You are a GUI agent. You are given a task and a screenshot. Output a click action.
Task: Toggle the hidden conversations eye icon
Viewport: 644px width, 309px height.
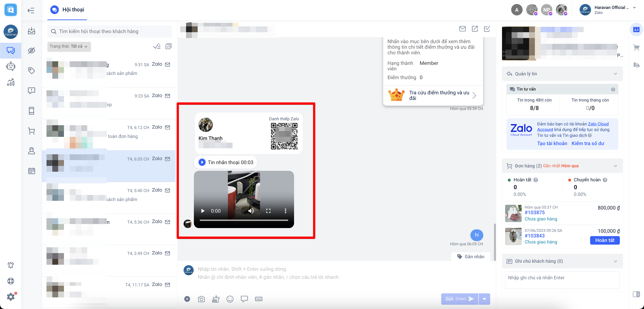pyautogui.click(x=31, y=51)
